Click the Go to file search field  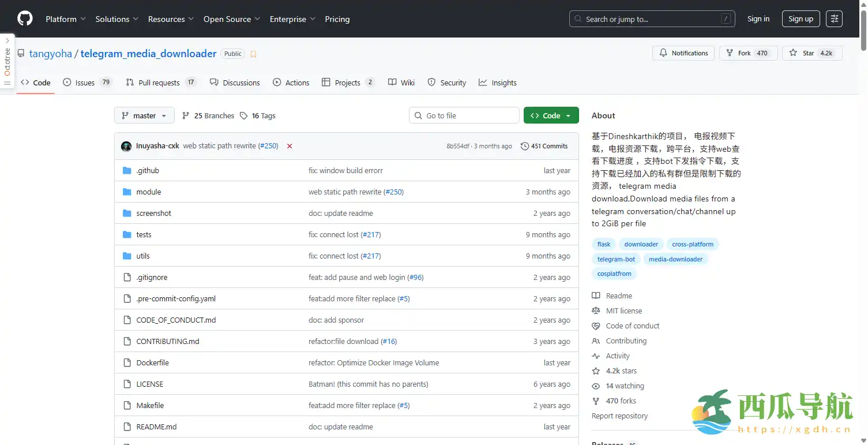tap(464, 115)
